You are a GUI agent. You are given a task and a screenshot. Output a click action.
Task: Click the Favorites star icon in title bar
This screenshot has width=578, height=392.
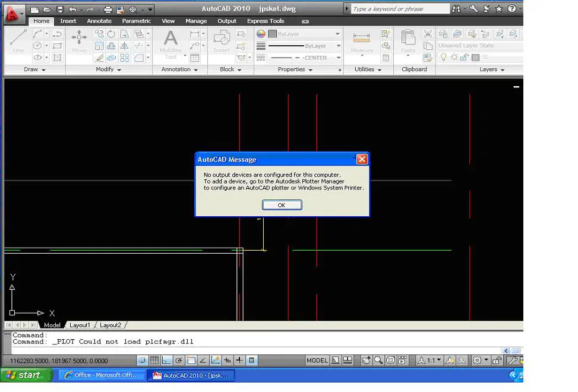coord(499,9)
